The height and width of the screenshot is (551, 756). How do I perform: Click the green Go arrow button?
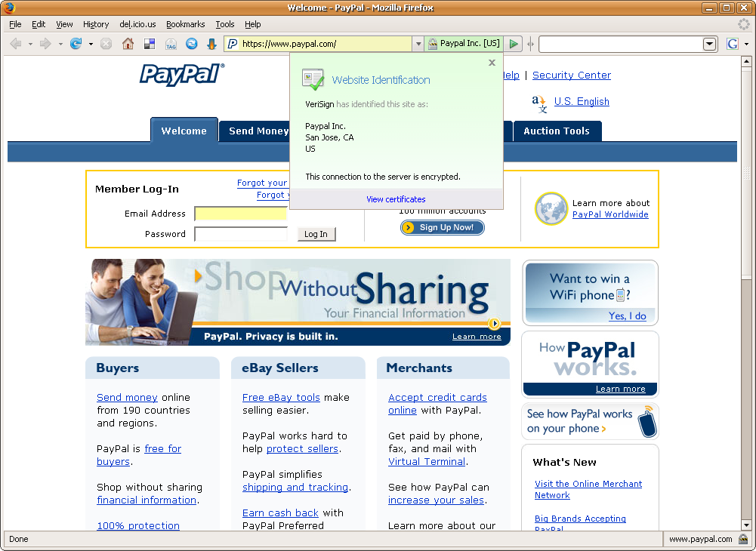(x=514, y=44)
